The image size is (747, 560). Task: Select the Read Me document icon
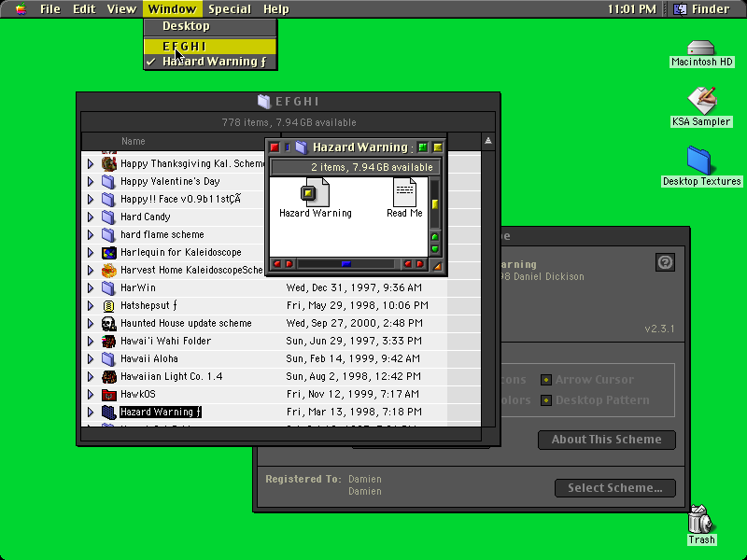404,192
